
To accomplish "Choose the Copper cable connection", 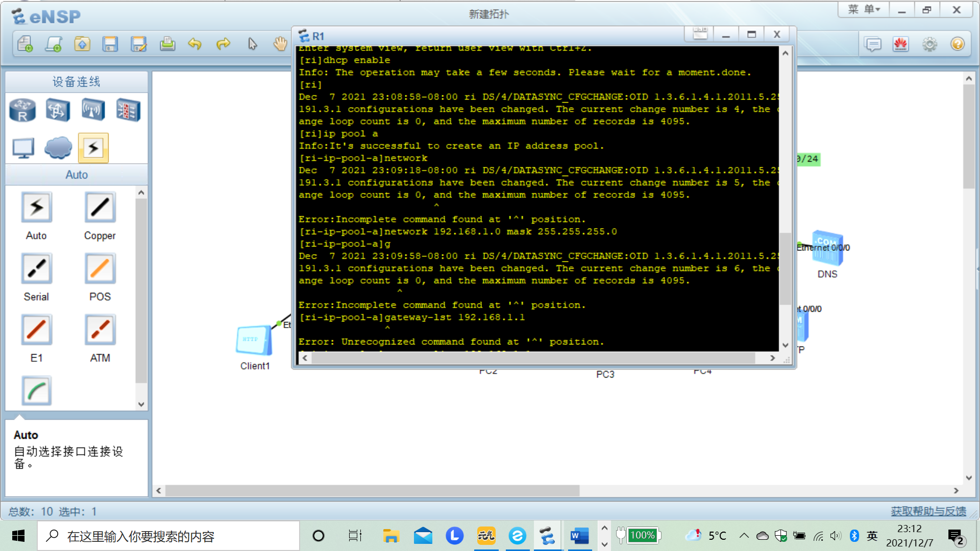I will (100, 208).
